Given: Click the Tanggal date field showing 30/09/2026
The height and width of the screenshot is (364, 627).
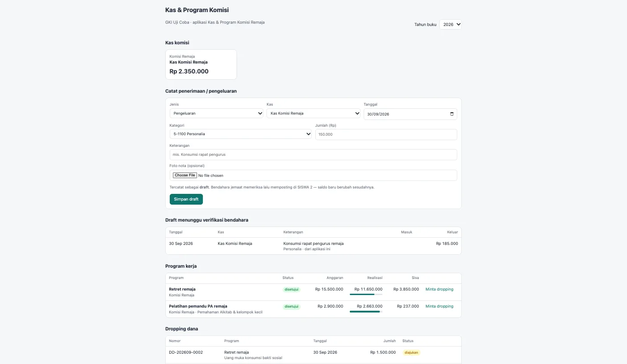Looking at the screenshot, I should (410, 114).
